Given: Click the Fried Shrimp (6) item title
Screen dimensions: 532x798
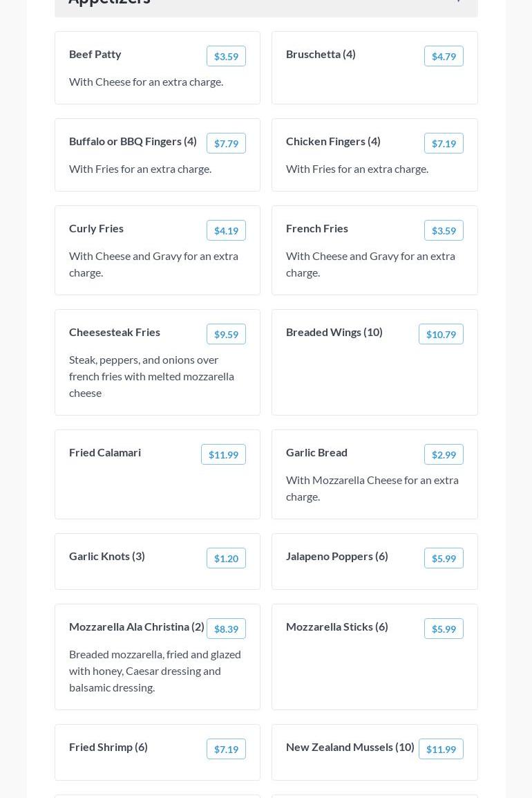Looking at the screenshot, I should 108,747.
